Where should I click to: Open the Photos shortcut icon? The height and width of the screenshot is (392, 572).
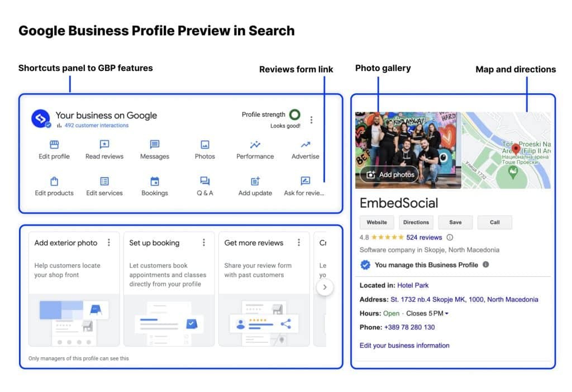click(x=204, y=144)
